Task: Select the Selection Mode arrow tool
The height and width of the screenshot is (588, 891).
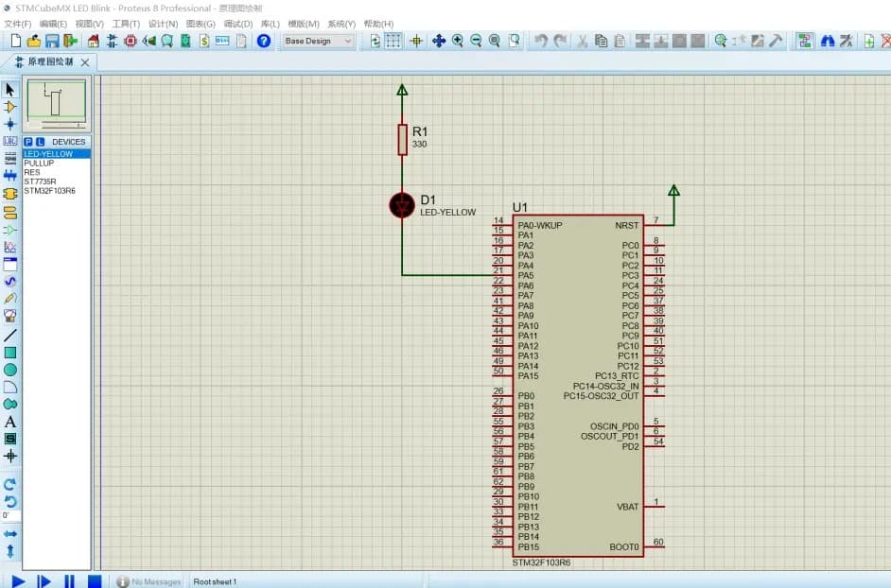Action: pos(9,90)
